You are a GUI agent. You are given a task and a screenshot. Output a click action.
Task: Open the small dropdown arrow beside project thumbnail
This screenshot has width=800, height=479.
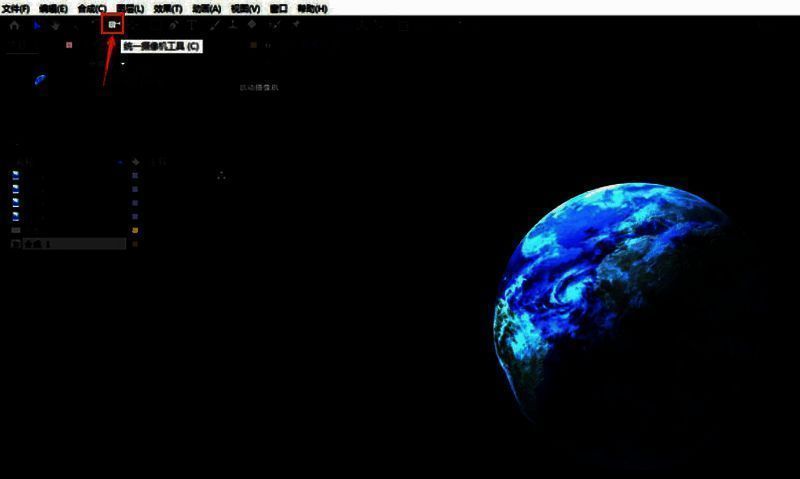click(124, 65)
